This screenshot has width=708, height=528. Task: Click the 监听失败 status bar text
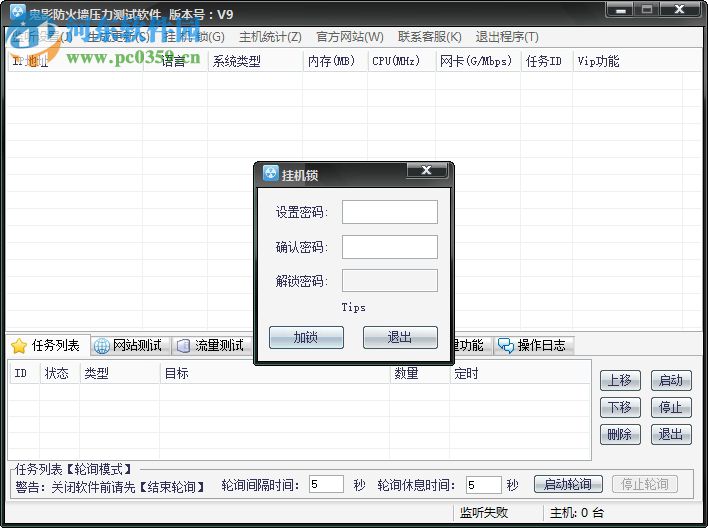(484, 513)
